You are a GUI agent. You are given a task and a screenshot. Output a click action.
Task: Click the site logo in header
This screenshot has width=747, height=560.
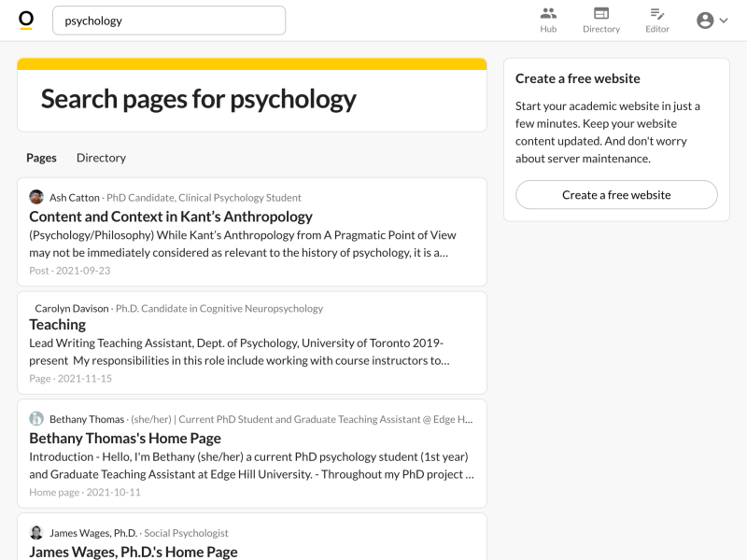(x=26, y=21)
